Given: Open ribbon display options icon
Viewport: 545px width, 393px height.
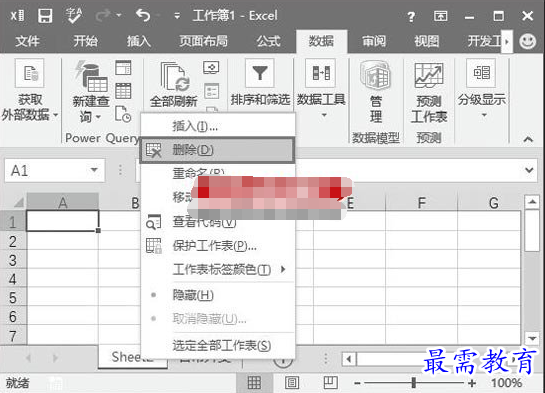Looking at the screenshot, I should (x=440, y=16).
